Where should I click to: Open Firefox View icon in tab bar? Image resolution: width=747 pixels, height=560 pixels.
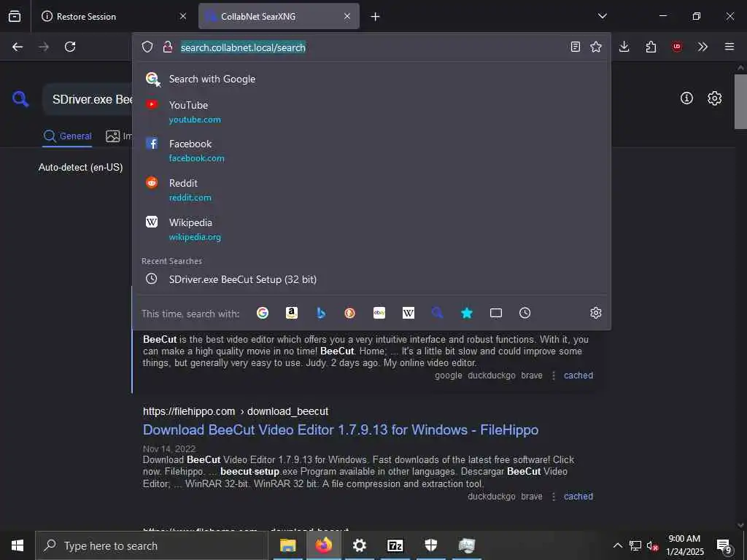point(15,16)
